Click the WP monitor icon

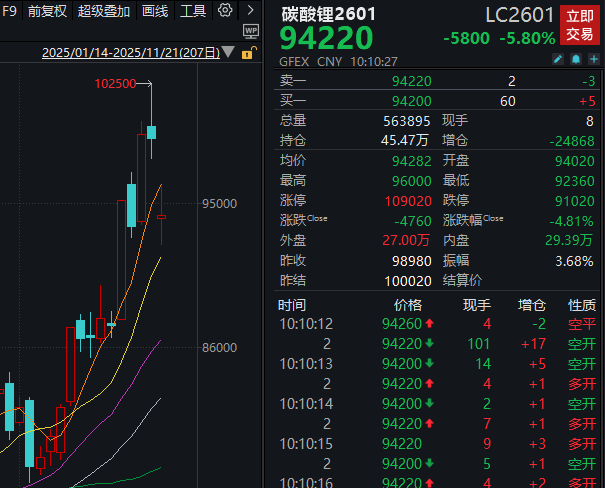[x=251, y=31]
